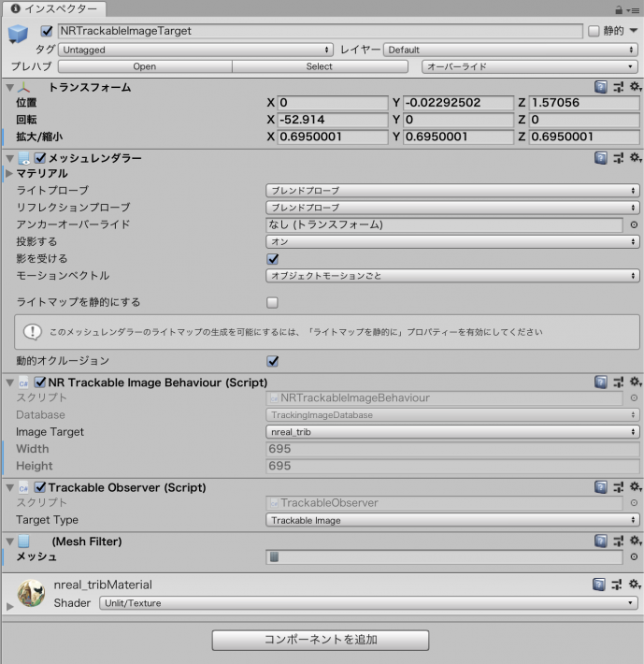Open the Shader Unlit/Texture dropdown

click(x=368, y=603)
